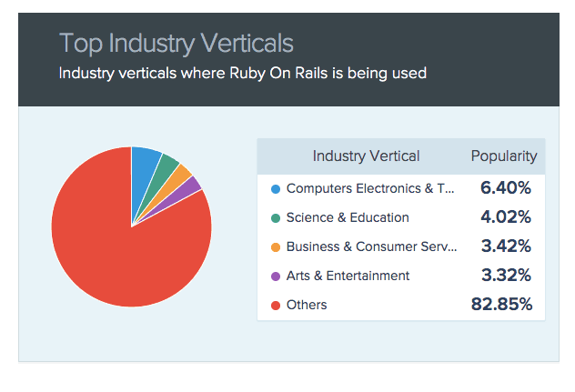The width and height of the screenshot is (575, 392).
Task: Sort by Popularity column header
Action: tap(503, 156)
